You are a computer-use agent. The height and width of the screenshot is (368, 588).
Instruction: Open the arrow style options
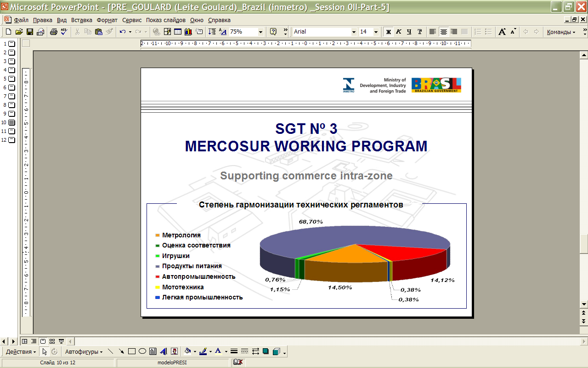point(255,351)
